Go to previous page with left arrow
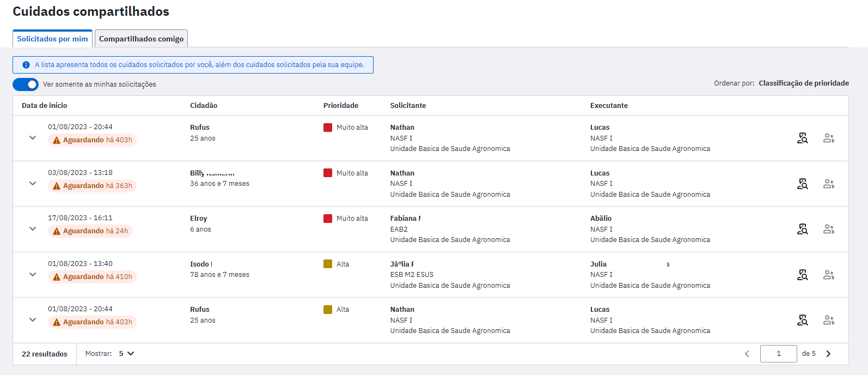 [x=747, y=354]
